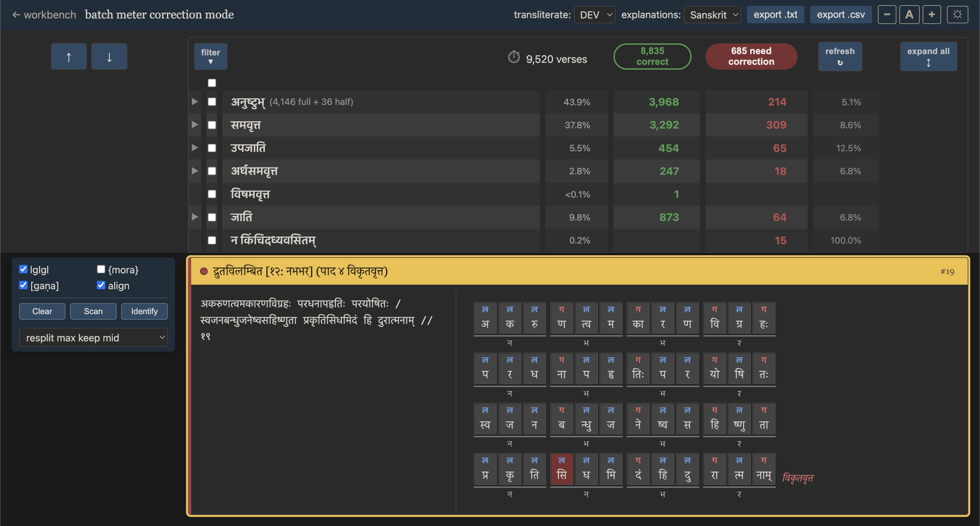
Task: Expand the अनुष्टुभ् meter row
Action: [x=195, y=102]
